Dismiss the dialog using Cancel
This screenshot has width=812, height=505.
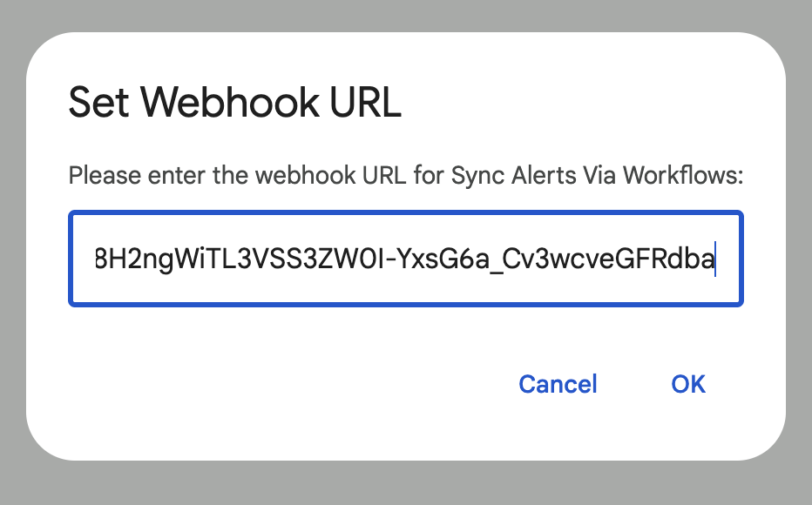(x=558, y=384)
